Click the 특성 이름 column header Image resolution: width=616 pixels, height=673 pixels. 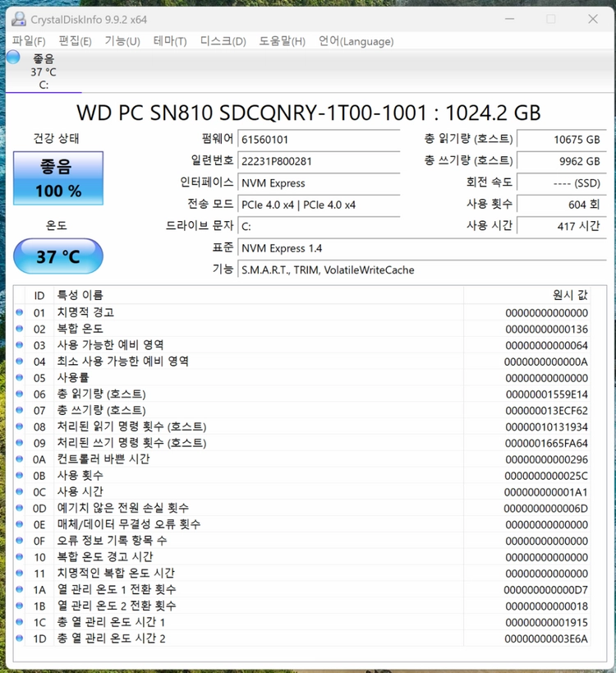pyautogui.click(x=259, y=295)
